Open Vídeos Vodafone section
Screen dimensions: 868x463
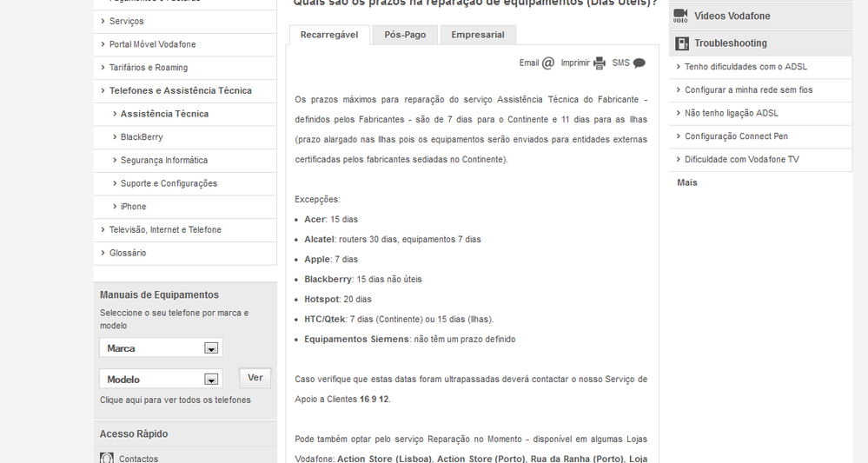(732, 16)
